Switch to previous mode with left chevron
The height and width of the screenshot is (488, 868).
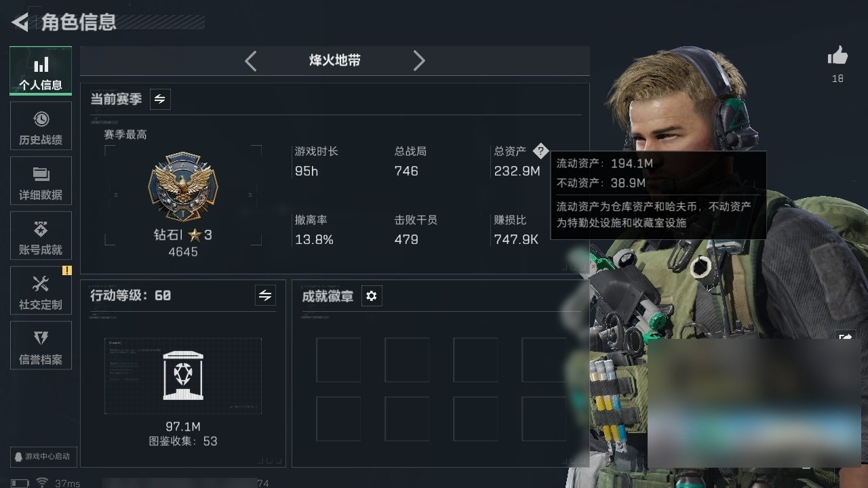(x=251, y=61)
